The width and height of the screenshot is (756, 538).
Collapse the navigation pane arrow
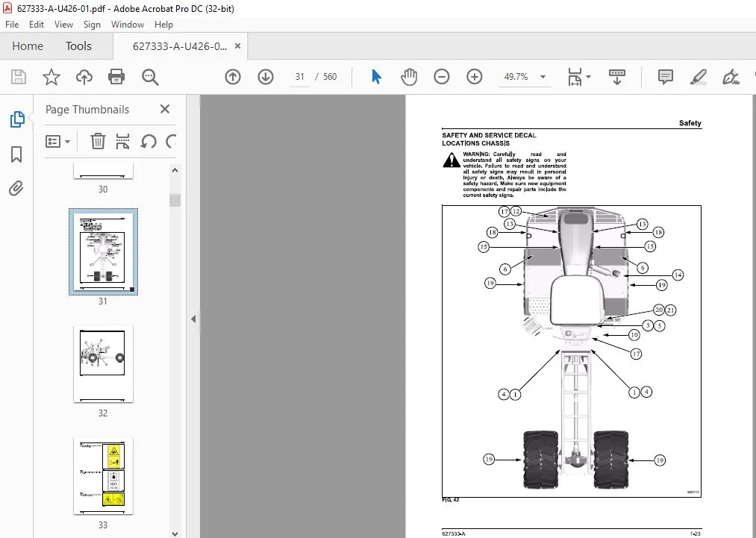pyautogui.click(x=193, y=319)
